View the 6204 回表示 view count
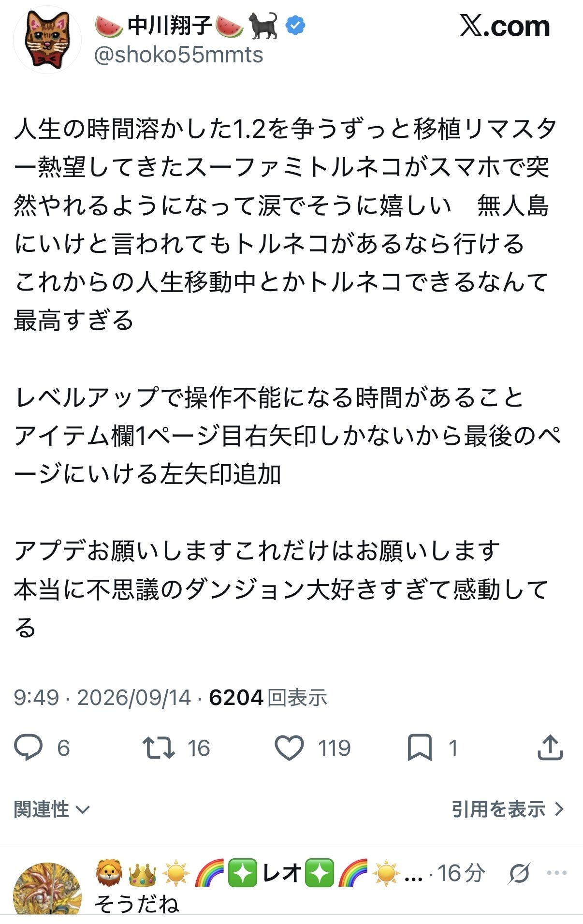Image resolution: width=583 pixels, height=924 pixels. tap(268, 698)
